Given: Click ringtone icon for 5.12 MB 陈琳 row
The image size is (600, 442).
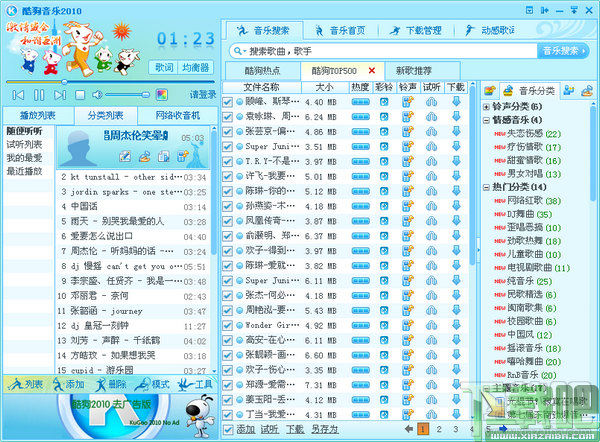Looking at the screenshot, I should tap(408, 191).
